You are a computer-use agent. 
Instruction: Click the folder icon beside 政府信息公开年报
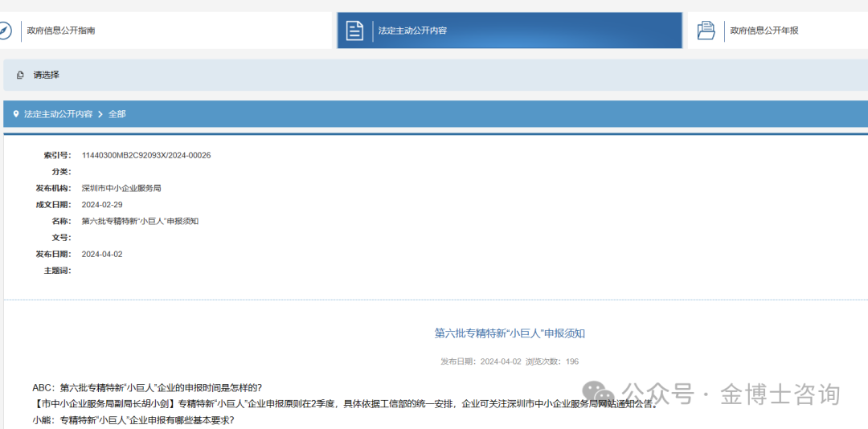tap(706, 31)
